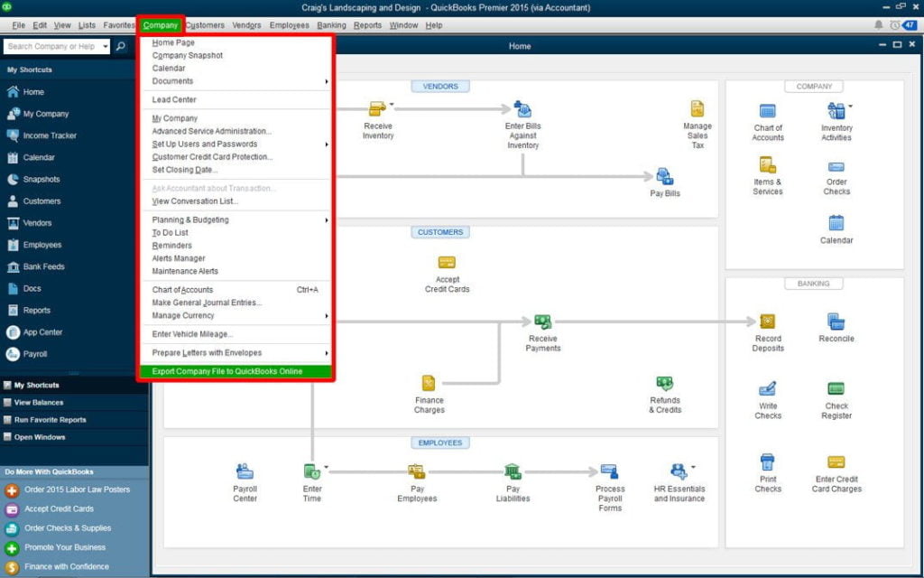Click the Pay Bills icon
Viewport: 924px width, 578px height.
tap(665, 177)
